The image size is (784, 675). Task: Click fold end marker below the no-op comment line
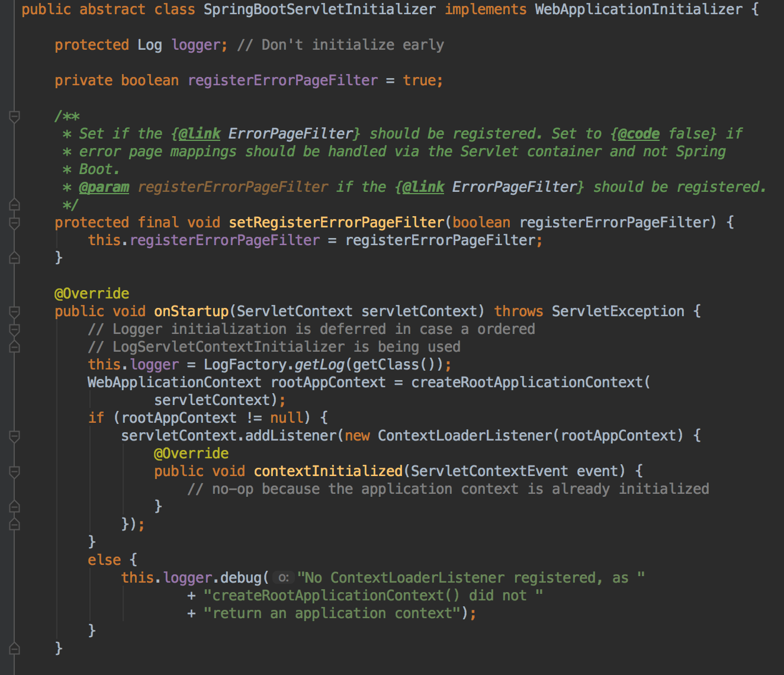tap(15, 507)
